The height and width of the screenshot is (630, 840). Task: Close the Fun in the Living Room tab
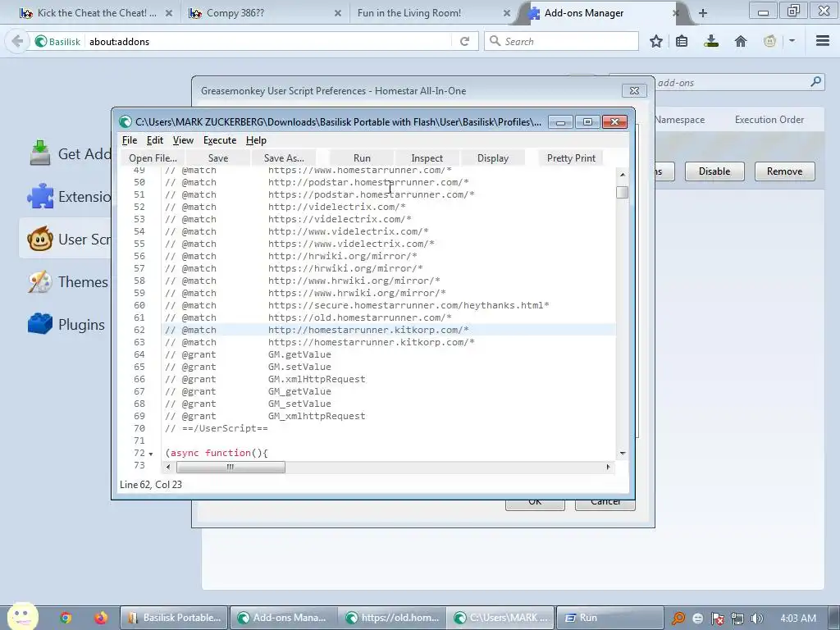tap(507, 13)
